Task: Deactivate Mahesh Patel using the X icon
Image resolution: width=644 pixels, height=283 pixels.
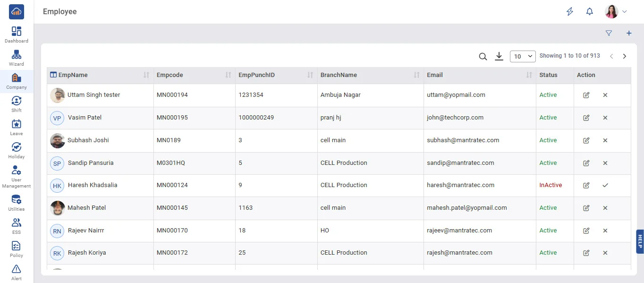Action: 605,208
